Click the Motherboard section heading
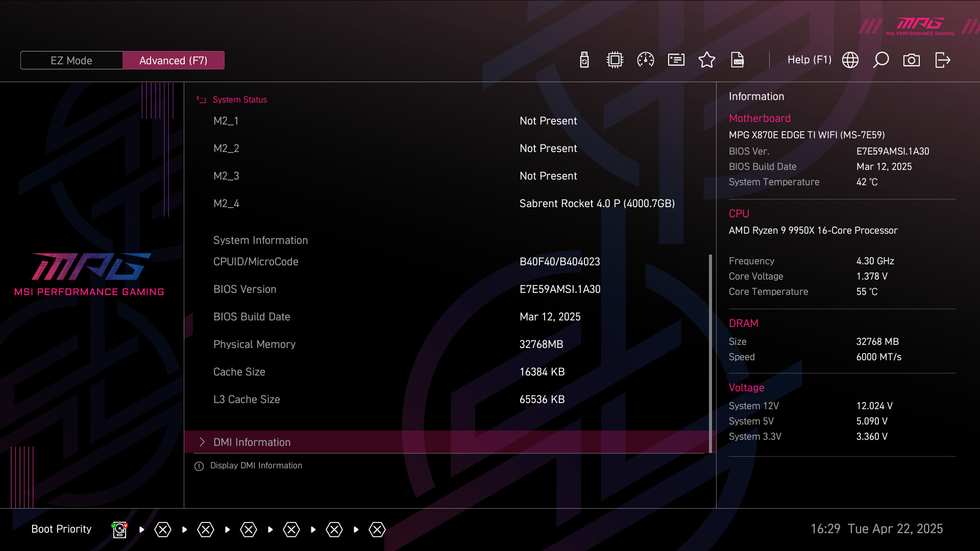The width and height of the screenshot is (980, 551). (x=759, y=118)
